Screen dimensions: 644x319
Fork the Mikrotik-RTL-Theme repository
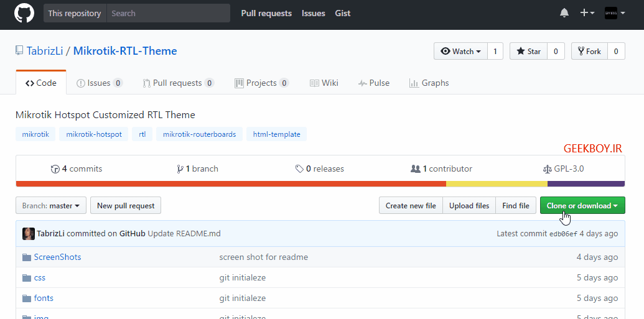tap(589, 52)
